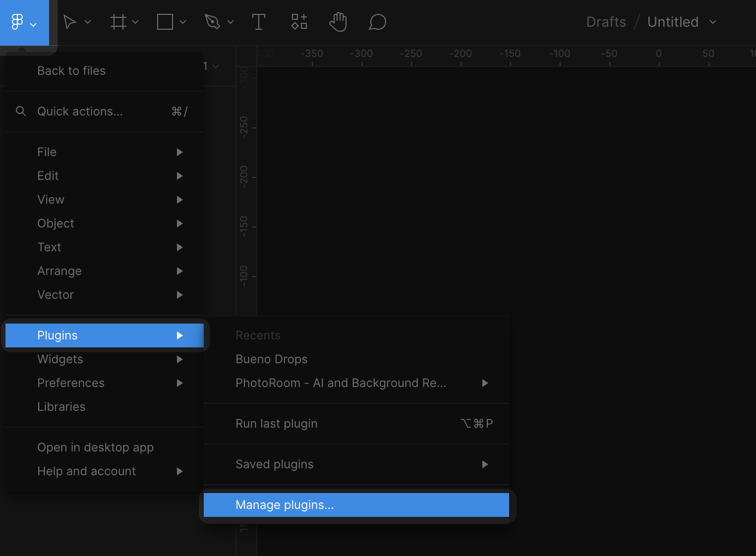The height and width of the screenshot is (556, 756).
Task: Select the Text tool
Action: [258, 22]
